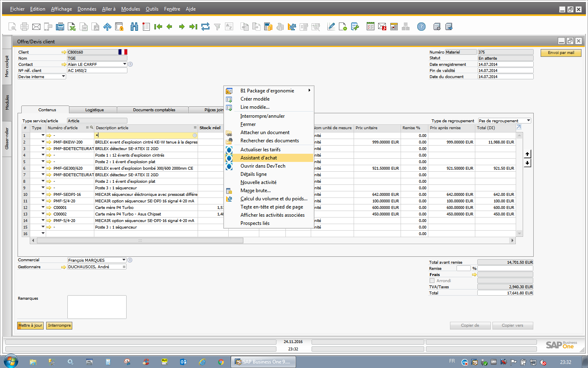
Task: Click the horizontal scrollbar of the table
Action: pyautogui.click(x=140, y=240)
